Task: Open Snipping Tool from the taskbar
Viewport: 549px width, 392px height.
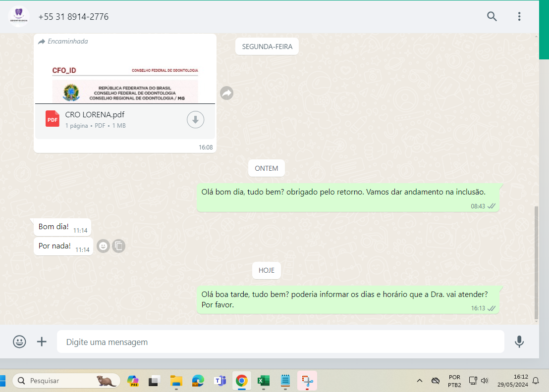Action: pos(307,381)
